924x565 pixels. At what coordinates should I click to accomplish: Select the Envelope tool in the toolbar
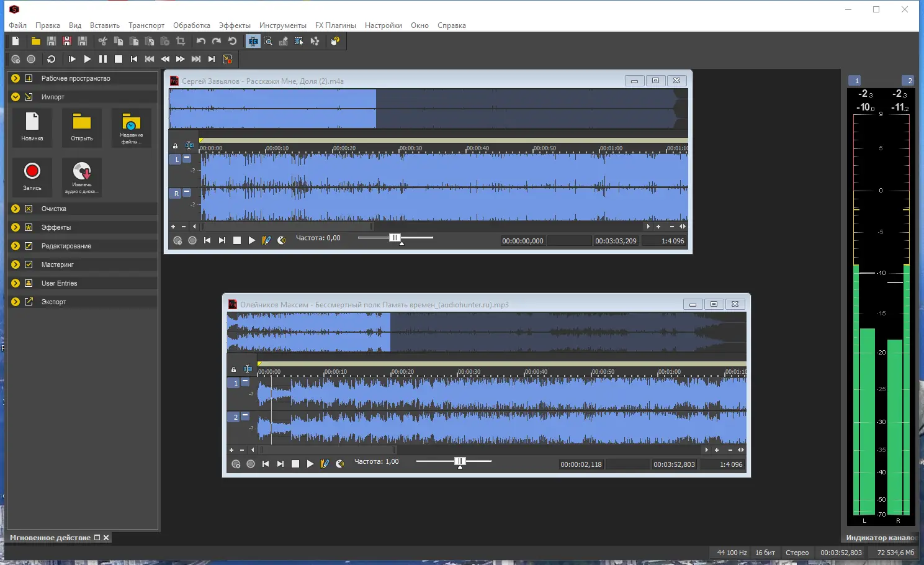point(315,41)
